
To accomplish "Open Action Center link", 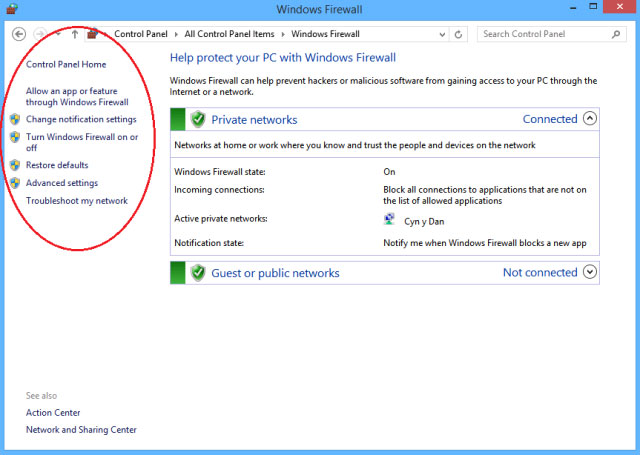I will (53, 413).
